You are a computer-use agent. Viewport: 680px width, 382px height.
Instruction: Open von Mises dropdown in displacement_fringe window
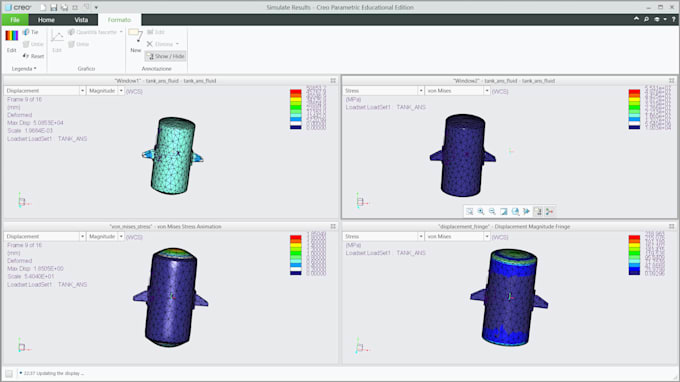point(458,236)
